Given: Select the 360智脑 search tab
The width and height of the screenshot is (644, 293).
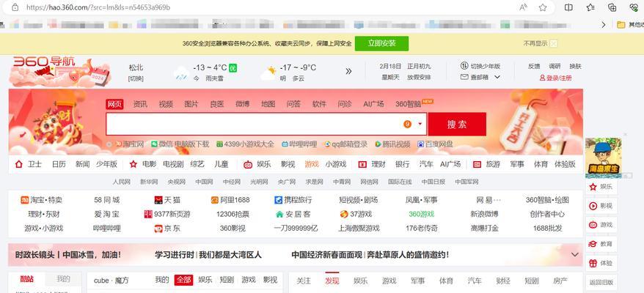Looking at the screenshot, I should (x=409, y=104).
